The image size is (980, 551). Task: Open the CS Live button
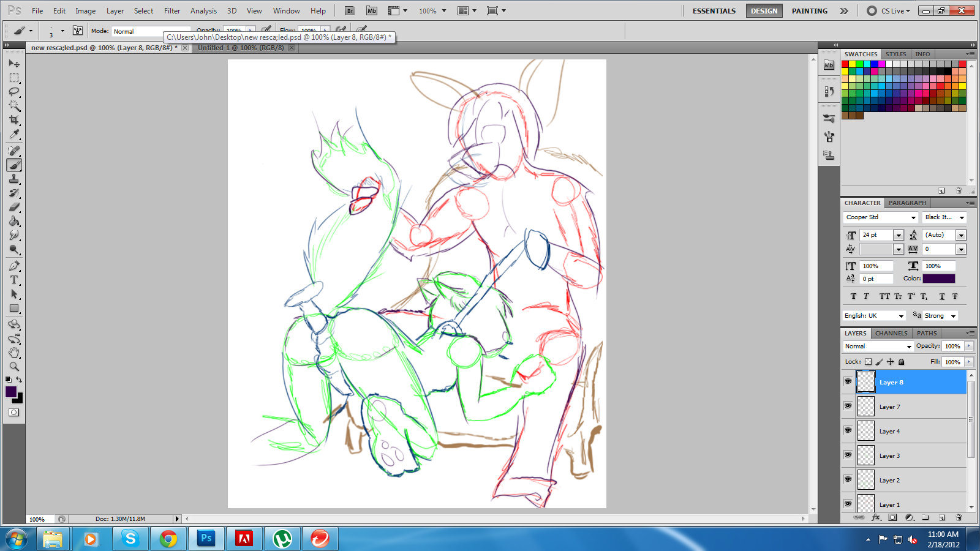pyautogui.click(x=889, y=11)
